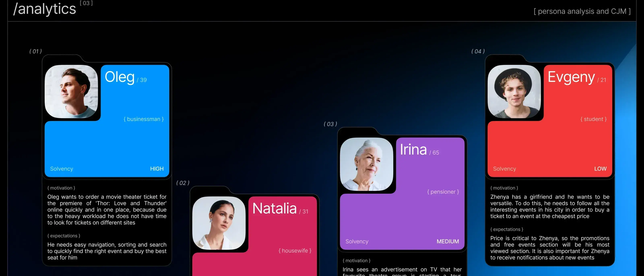Click the [03] section number beside analytics
Viewport: 644px width, 276px height.
86,3
